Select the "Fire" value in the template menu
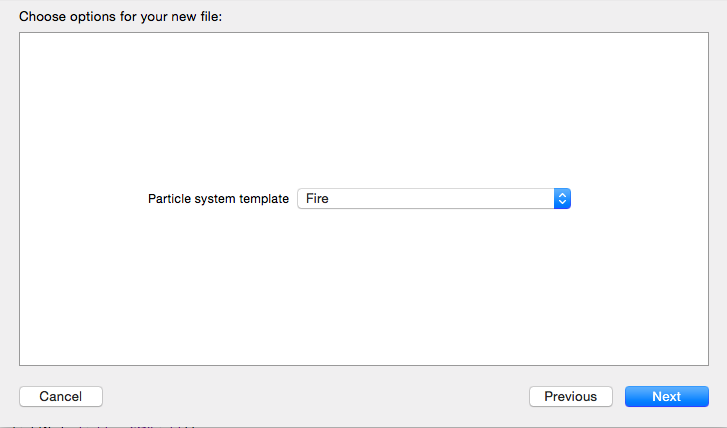The image size is (727, 428). tap(318, 199)
